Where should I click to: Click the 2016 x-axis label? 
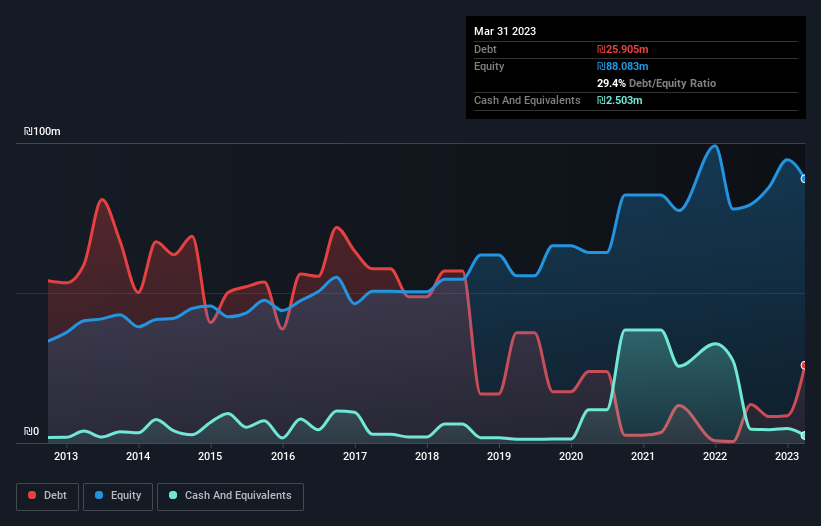[283, 456]
